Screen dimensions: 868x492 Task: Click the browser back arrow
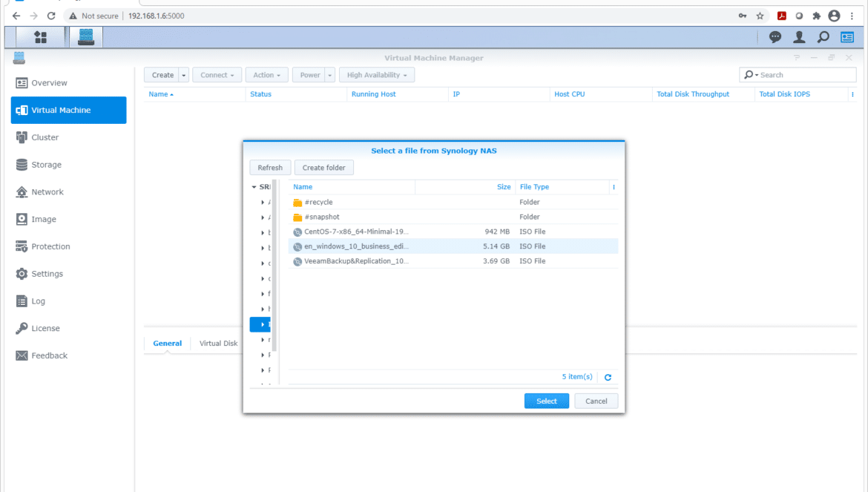tap(16, 16)
